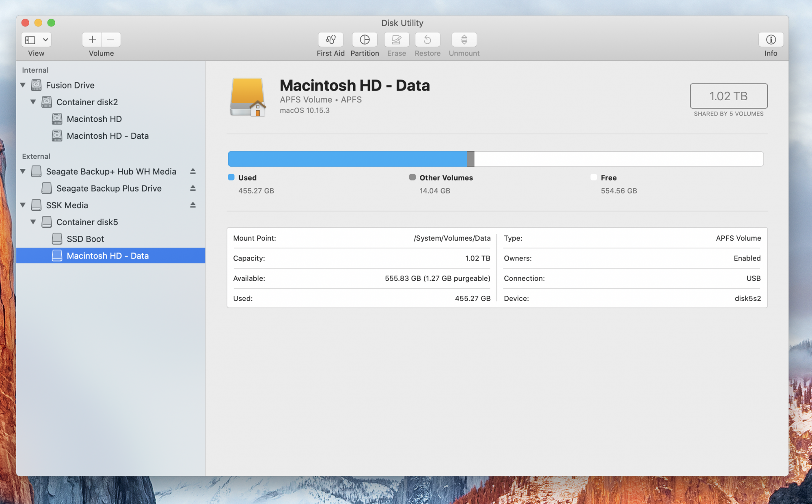Select highlighted Macintosh HD - Data under disk5

click(111, 256)
